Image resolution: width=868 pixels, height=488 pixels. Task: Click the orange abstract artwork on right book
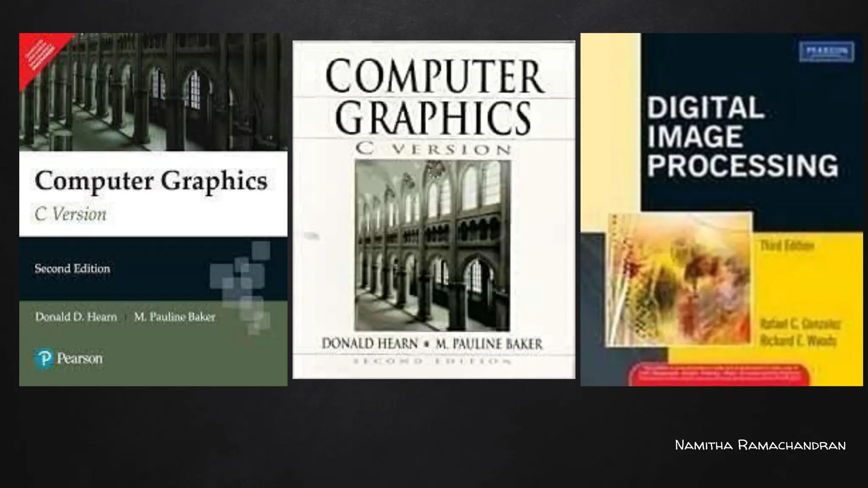pos(679,280)
